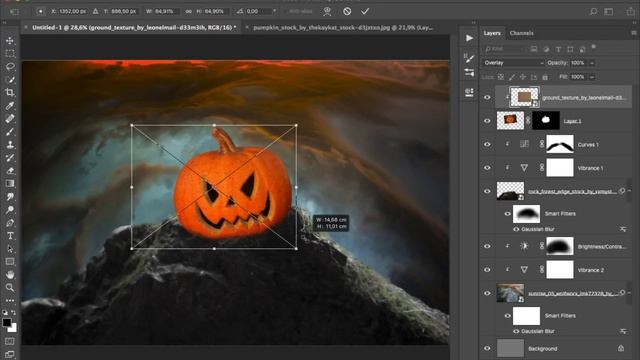Open the layer filter Kind dropdown

click(x=504, y=49)
